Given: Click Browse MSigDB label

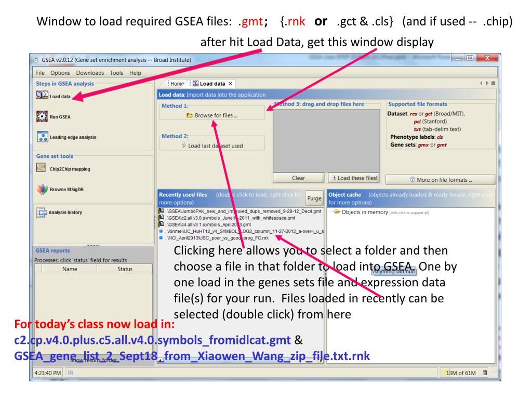Looking at the screenshot, I should [x=66, y=189].
